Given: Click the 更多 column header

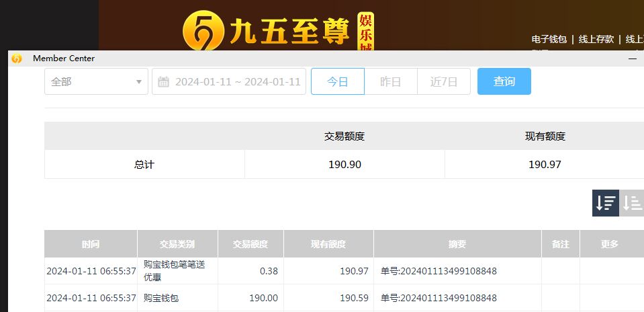Looking at the screenshot, I should 612,244.
